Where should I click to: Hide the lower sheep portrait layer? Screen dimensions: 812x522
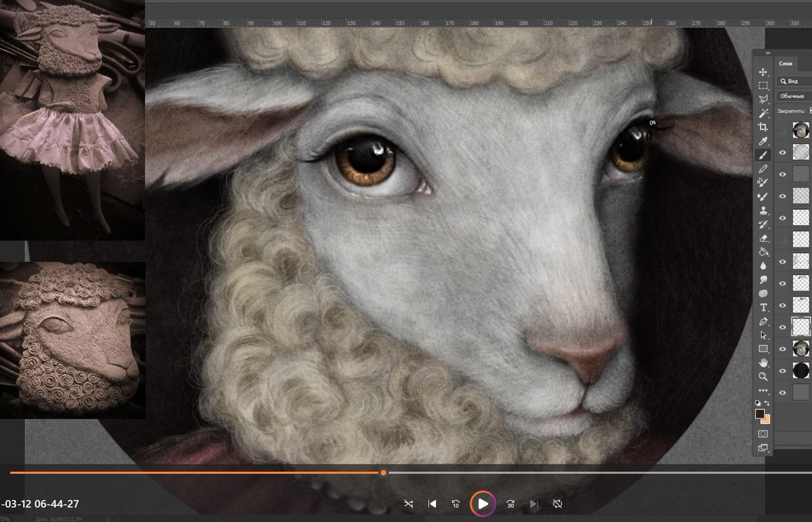783,349
